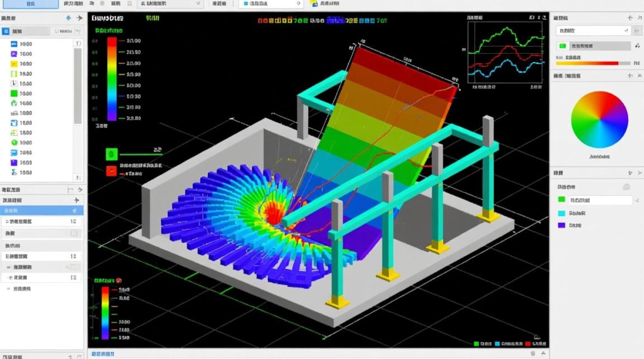
Task: Click the blue square icon heading the left list
Action: click(6, 32)
